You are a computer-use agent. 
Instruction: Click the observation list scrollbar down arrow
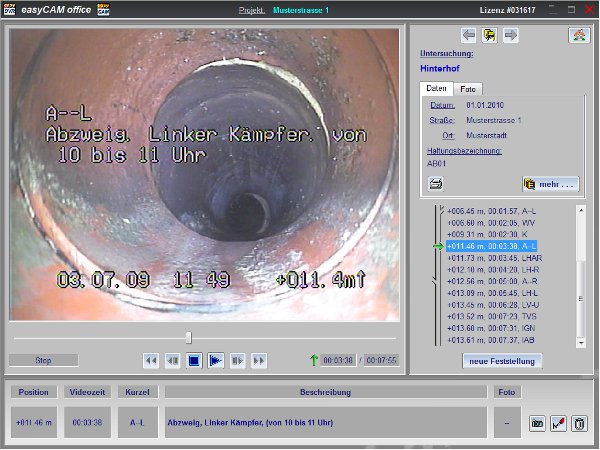[x=582, y=343]
